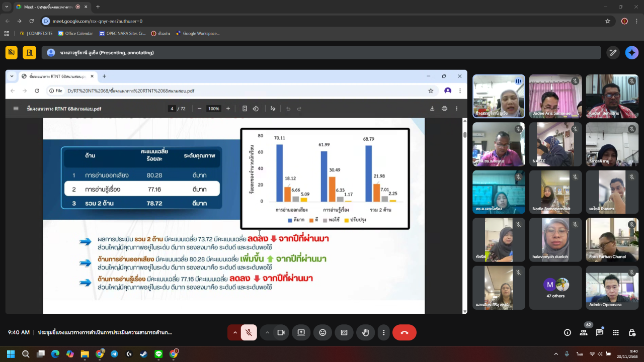Unmute the microphone in Meet

coord(249,332)
